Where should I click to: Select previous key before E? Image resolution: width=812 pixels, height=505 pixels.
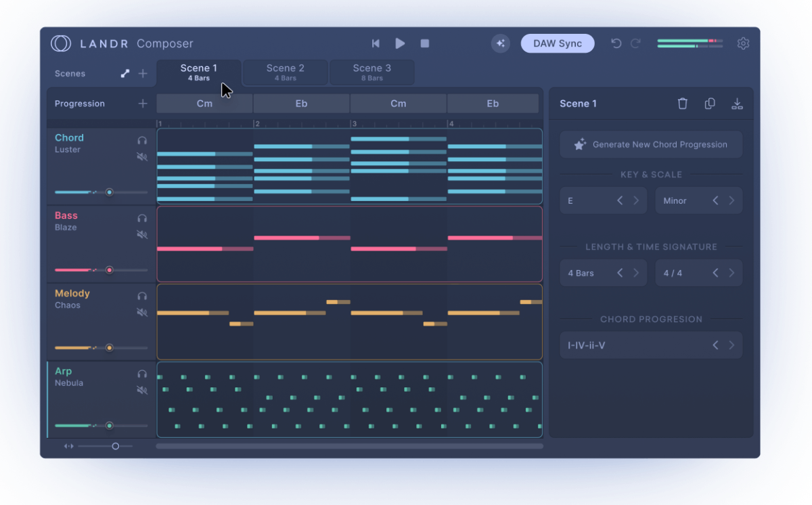pyautogui.click(x=620, y=200)
